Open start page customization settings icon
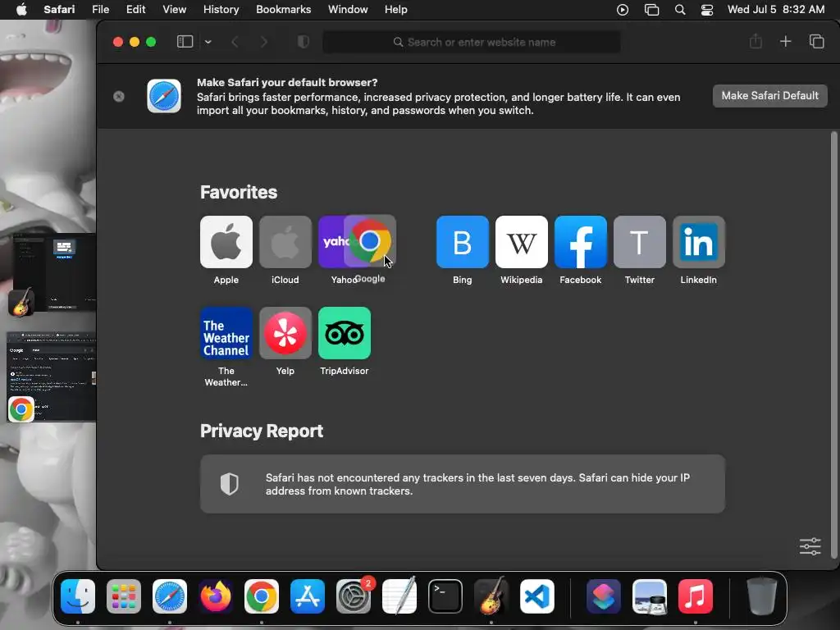Screen dimensions: 840x630 [x=810, y=546]
